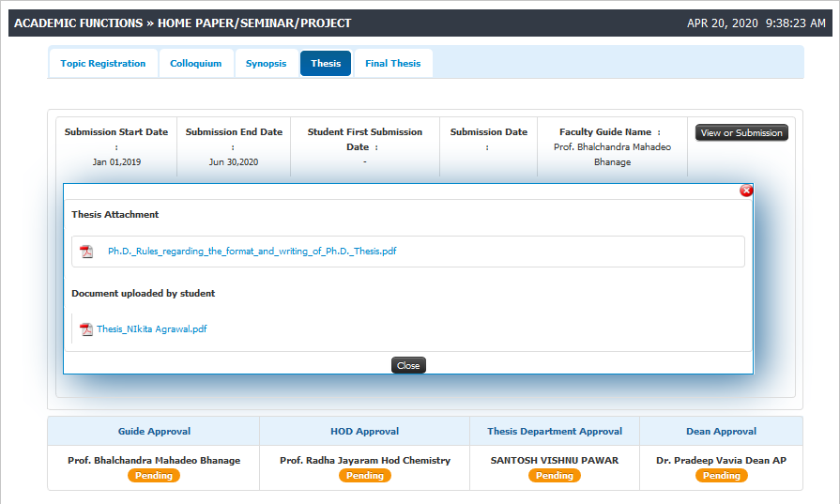The width and height of the screenshot is (840, 504).
Task: Click the Document uploaded by student heading
Action: (x=143, y=293)
